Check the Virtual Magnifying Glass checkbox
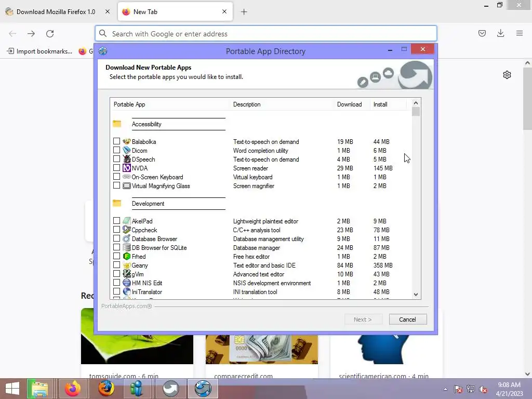 (116, 185)
